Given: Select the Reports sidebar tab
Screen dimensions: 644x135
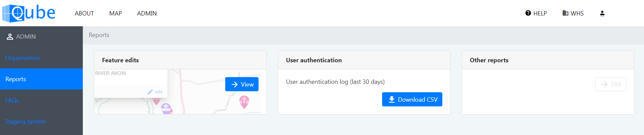Looking at the screenshot, I should [16, 79].
